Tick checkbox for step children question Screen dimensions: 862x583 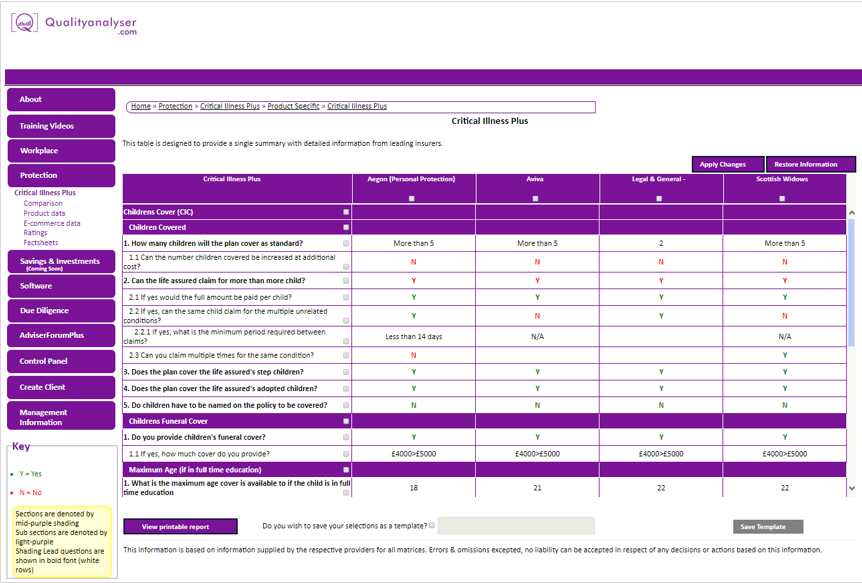(346, 372)
